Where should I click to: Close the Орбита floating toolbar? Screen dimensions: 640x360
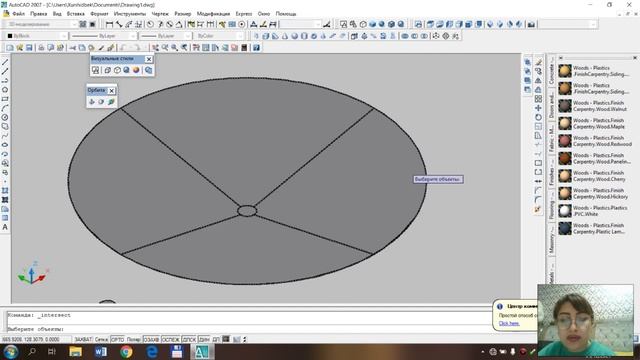click(x=111, y=91)
